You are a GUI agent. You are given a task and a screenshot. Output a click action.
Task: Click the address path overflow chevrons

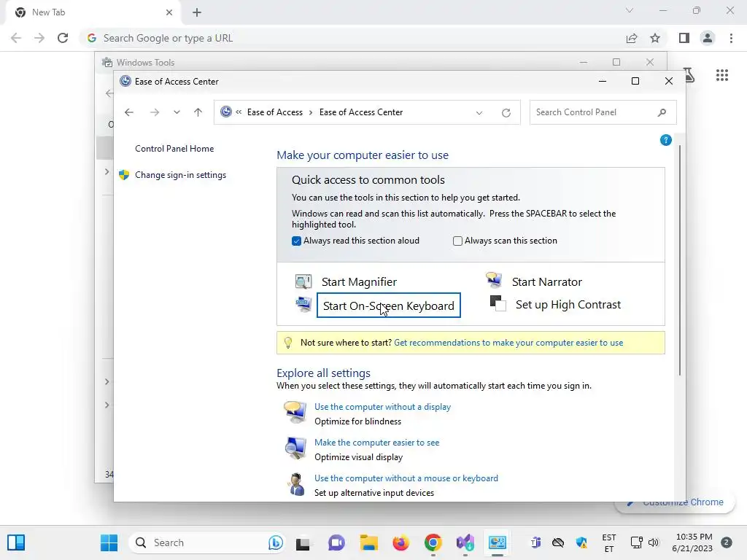[239, 112]
